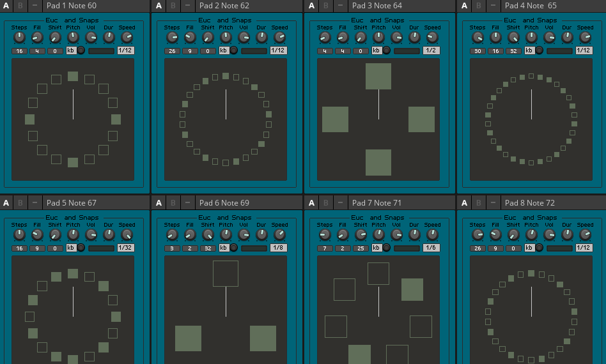
Task: Click the Shift knob on Pad 4
Action: pos(513,38)
